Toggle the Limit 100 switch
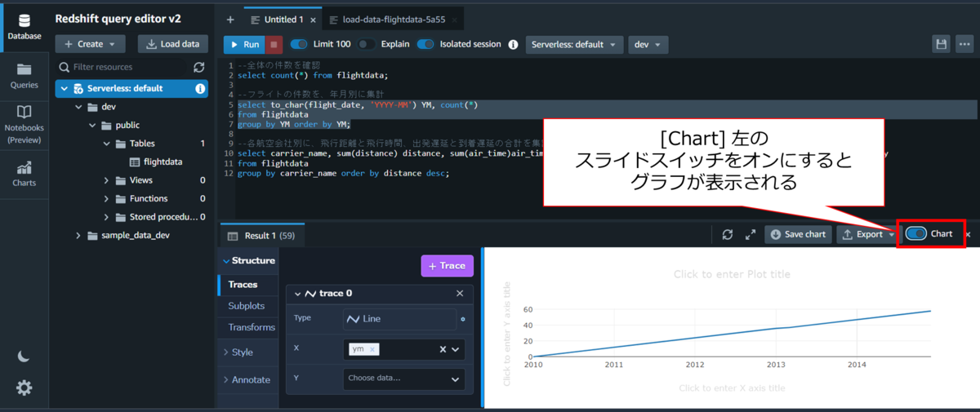 tap(299, 44)
